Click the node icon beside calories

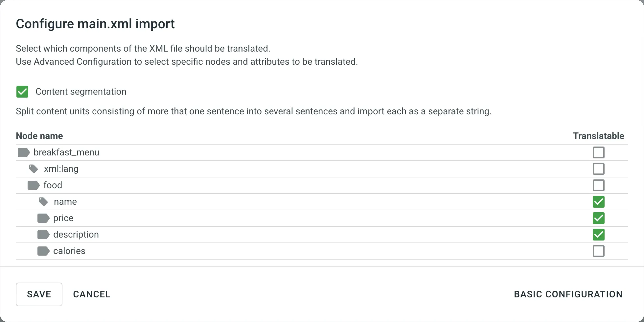pos(43,251)
